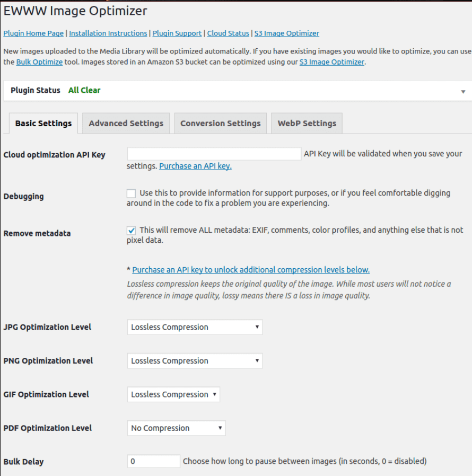Click the PDF Optimization Level label
This screenshot has width=472, height=476.
pyautogui.click(x=47, y=428)
